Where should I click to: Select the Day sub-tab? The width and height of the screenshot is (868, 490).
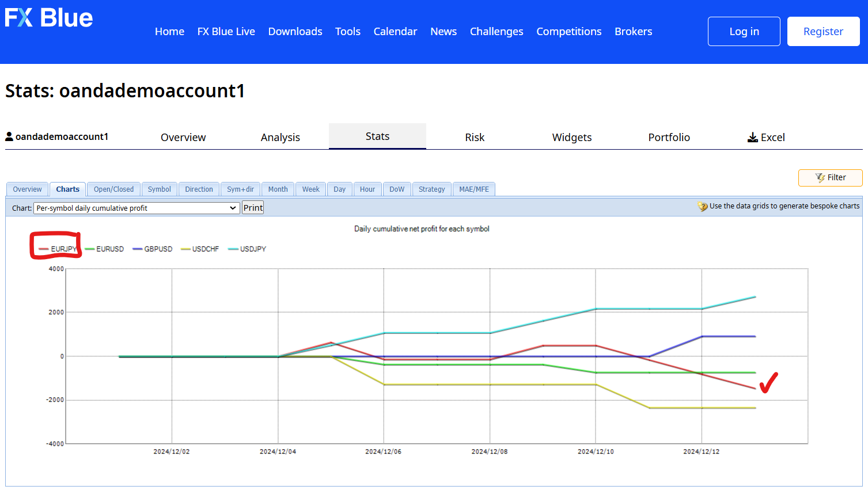pyautogui.click(x=340, y=189)
